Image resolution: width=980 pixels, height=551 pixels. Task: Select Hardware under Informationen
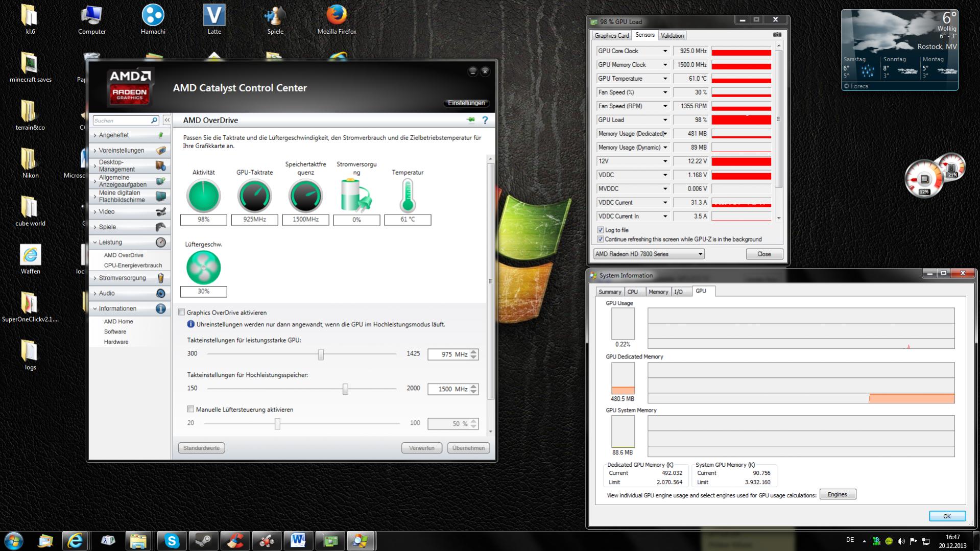coord(116,342)
